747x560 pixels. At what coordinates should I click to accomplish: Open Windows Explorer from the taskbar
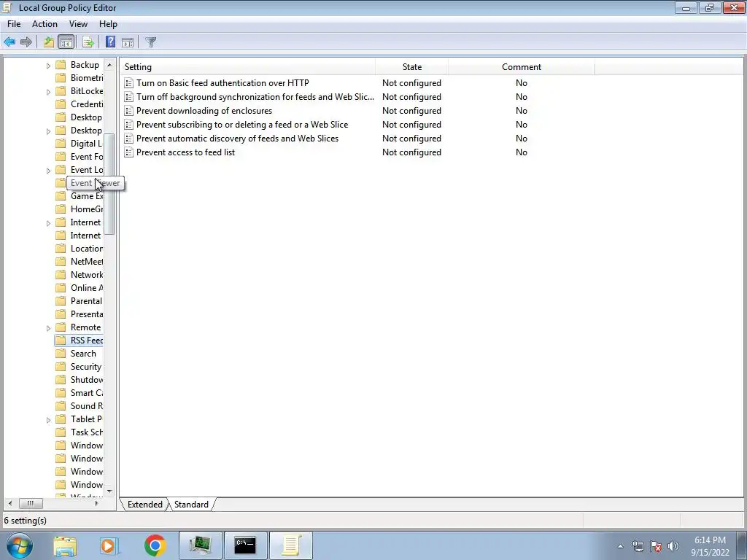coord(65,545)
